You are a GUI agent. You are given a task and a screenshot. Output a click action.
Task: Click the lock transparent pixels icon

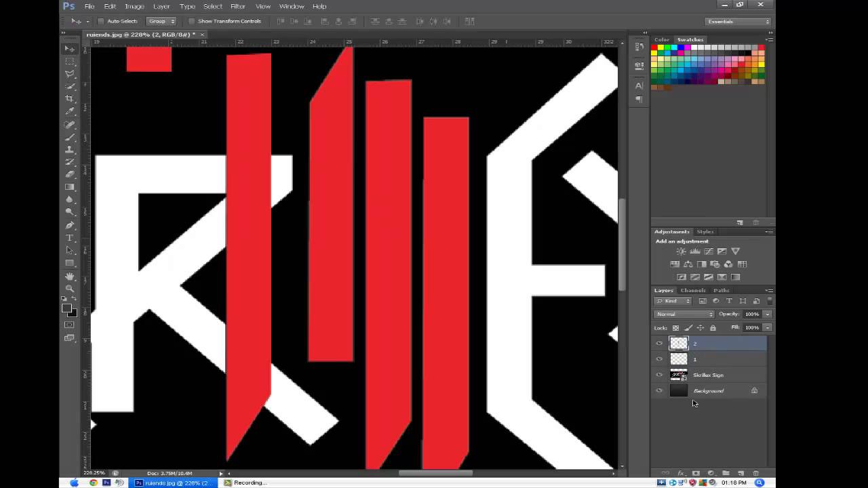tap(675, 328)
